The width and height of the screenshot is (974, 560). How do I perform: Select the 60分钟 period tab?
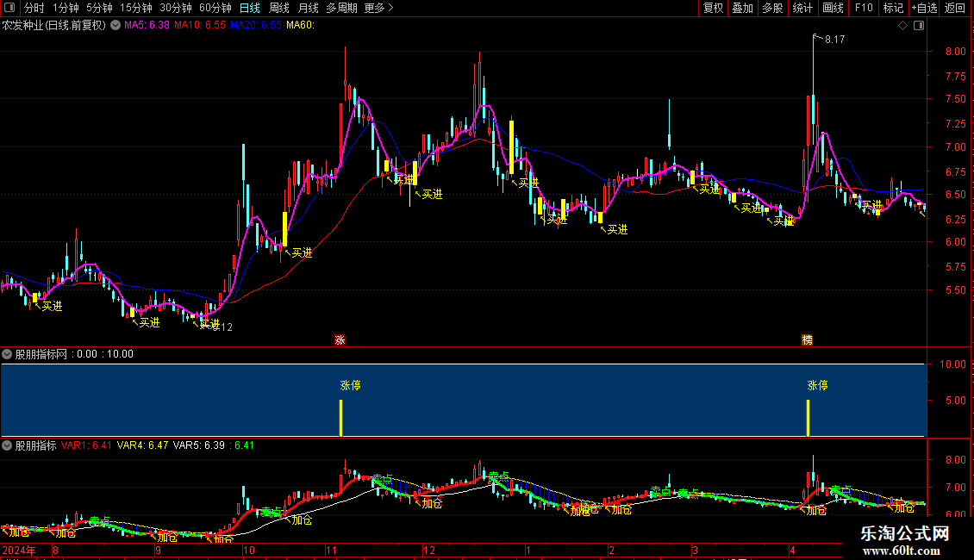pos(215,8)
